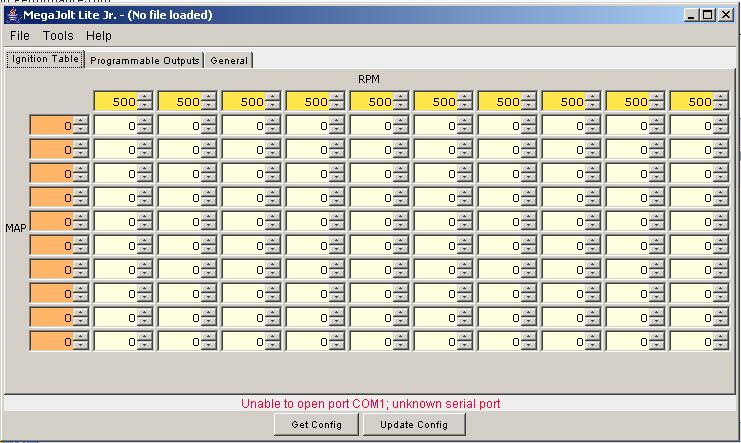Screen dimensions: 741x443
Task: Increase the last MAP bin with up arrow
Action: [81, 337]
